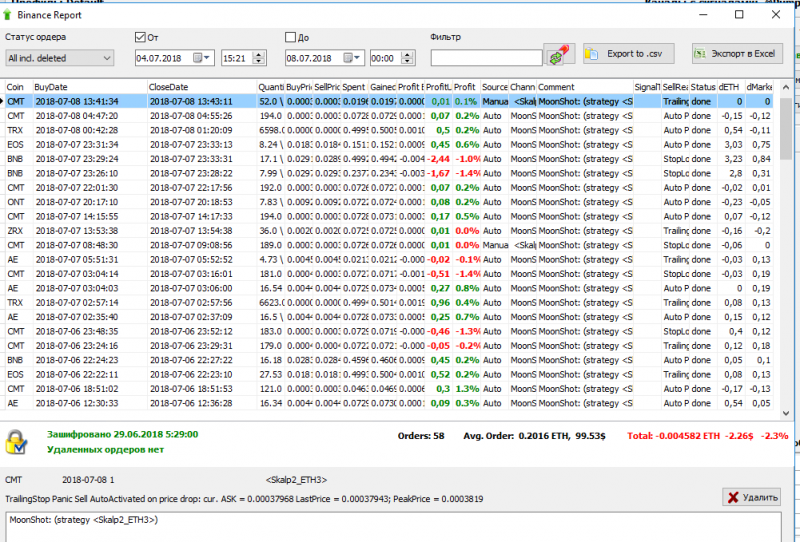Click the Удаленных ордеров нет text

click(x=106, y=450)
